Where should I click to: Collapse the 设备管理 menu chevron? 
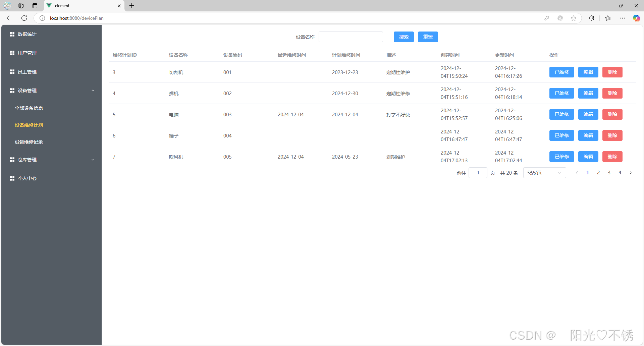click(x=93, y=90)
